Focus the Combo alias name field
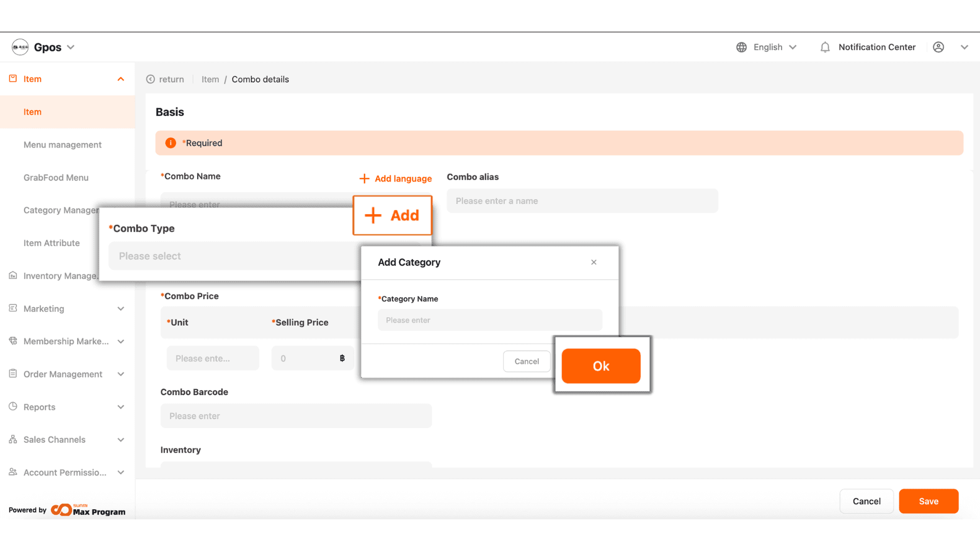 582,201
